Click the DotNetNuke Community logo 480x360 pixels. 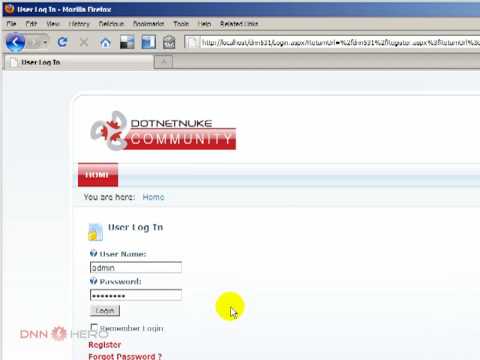click(x=163, y=131)
